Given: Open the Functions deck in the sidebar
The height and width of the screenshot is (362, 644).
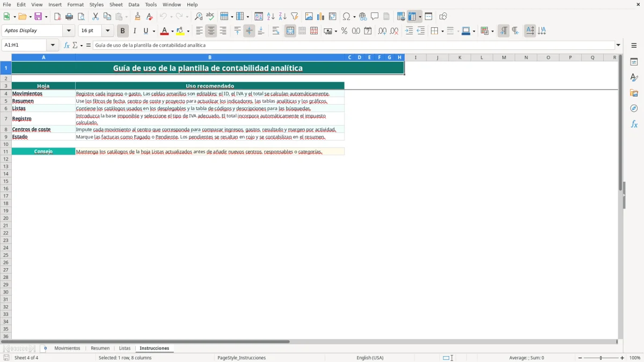Looking at the screenshot, I should [x=634, y=124].
